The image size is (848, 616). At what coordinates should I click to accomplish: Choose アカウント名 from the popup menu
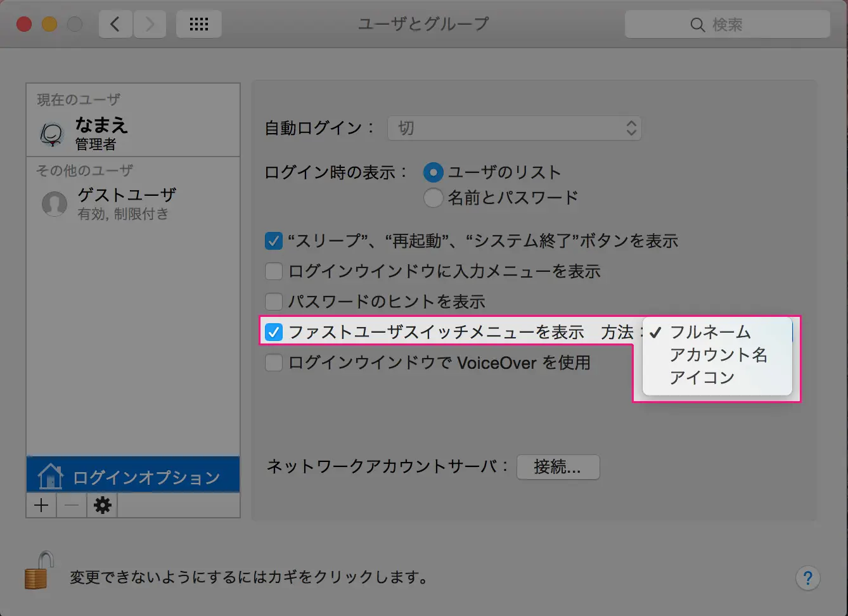[718, 355]
